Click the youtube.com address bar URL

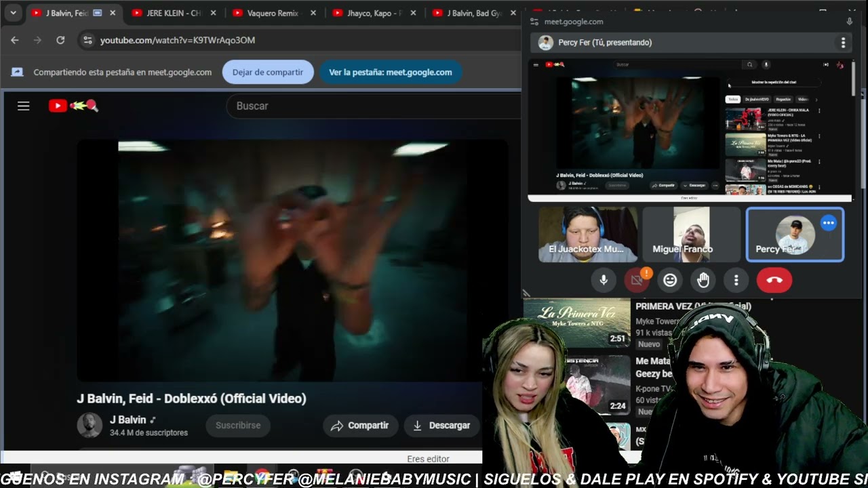click(178, 40)
